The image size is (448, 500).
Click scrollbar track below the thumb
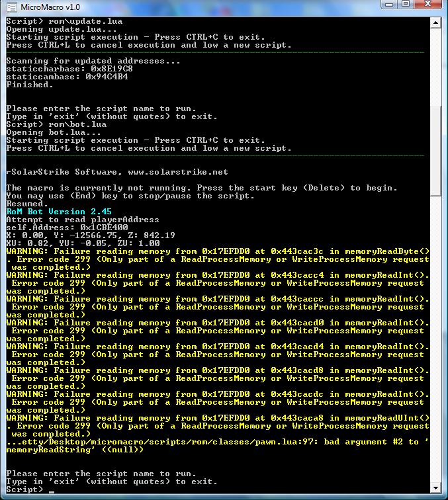[x=435, y=331]
